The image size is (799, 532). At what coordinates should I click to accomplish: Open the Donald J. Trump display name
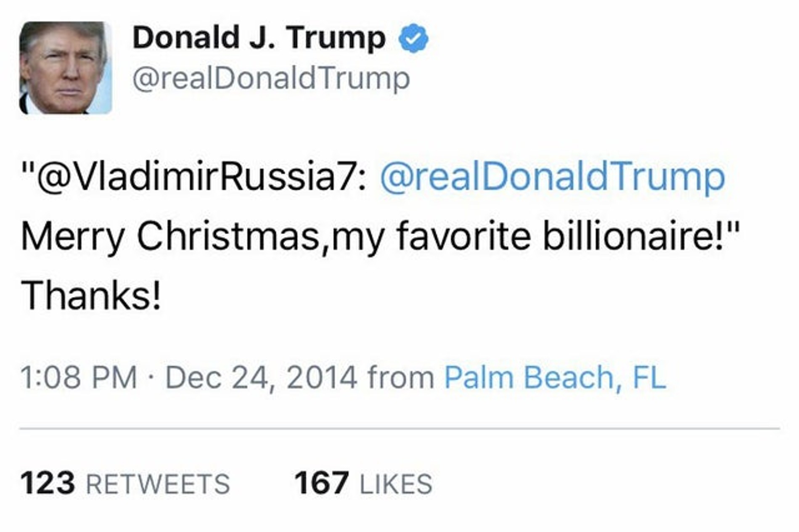[x=259, y=38]
